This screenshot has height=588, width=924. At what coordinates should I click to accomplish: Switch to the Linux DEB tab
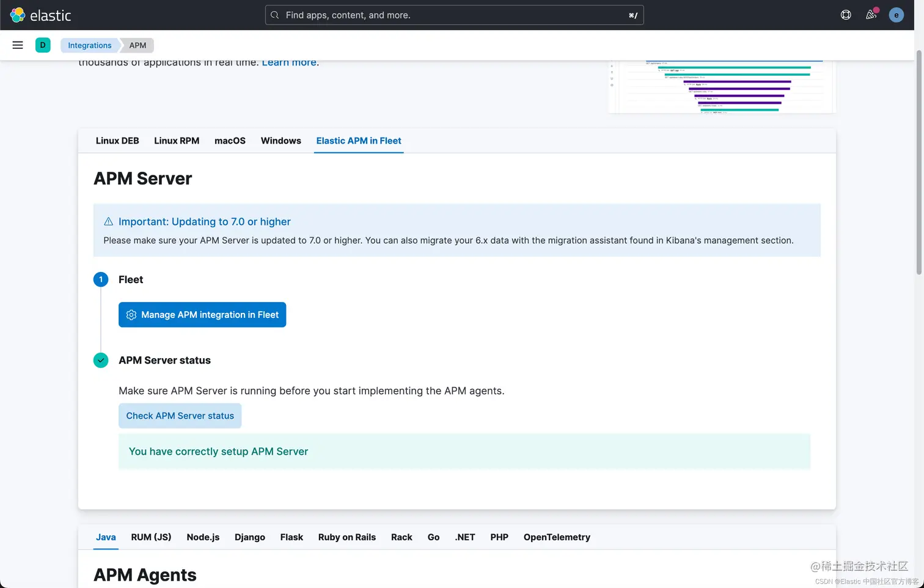(x=117, y=141)
